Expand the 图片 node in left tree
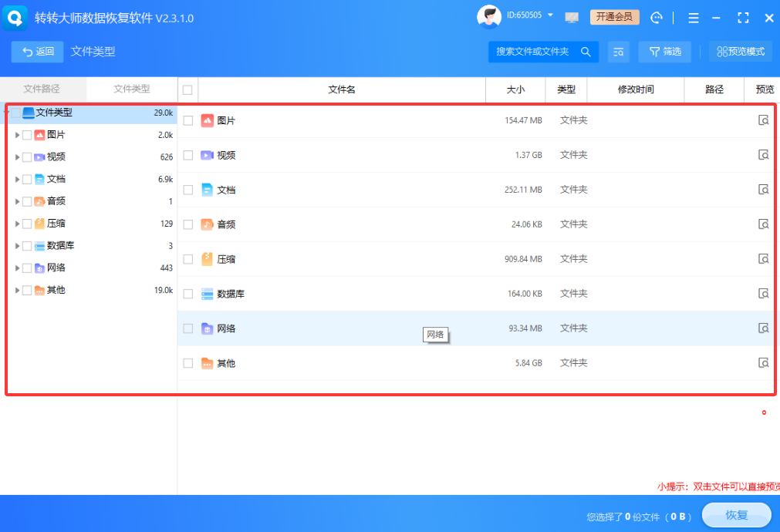This screenshot has height=532, width=780. [x=17, y=135]
